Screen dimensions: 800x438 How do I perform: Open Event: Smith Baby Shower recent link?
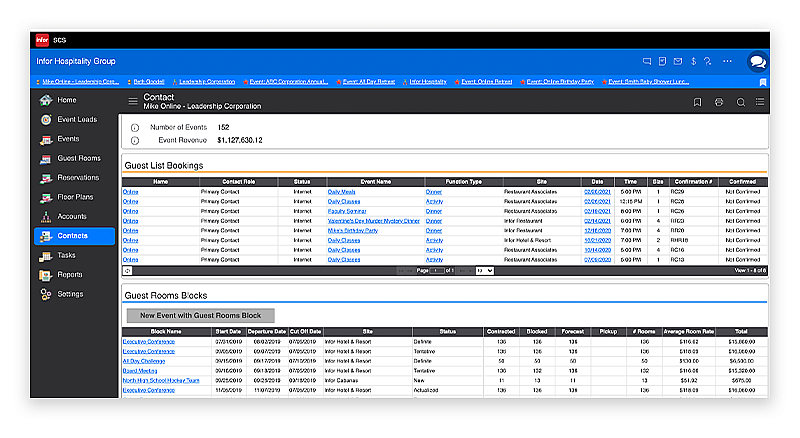[x=648, y=82]
